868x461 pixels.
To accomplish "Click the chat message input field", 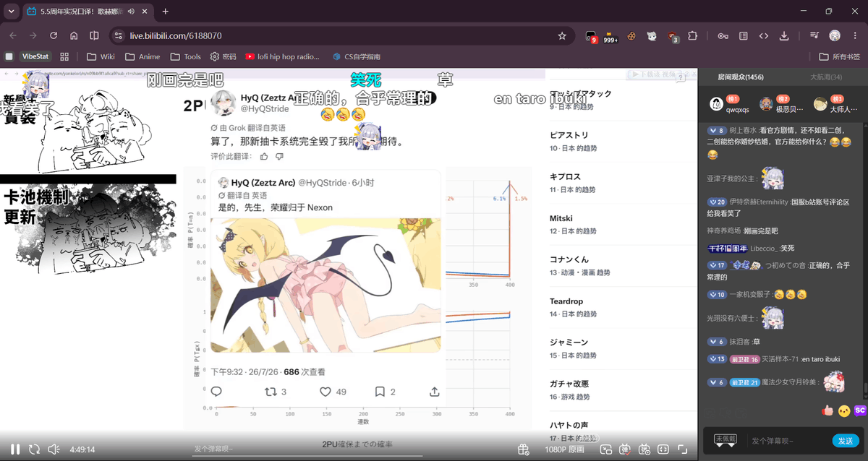I will 788,440.
